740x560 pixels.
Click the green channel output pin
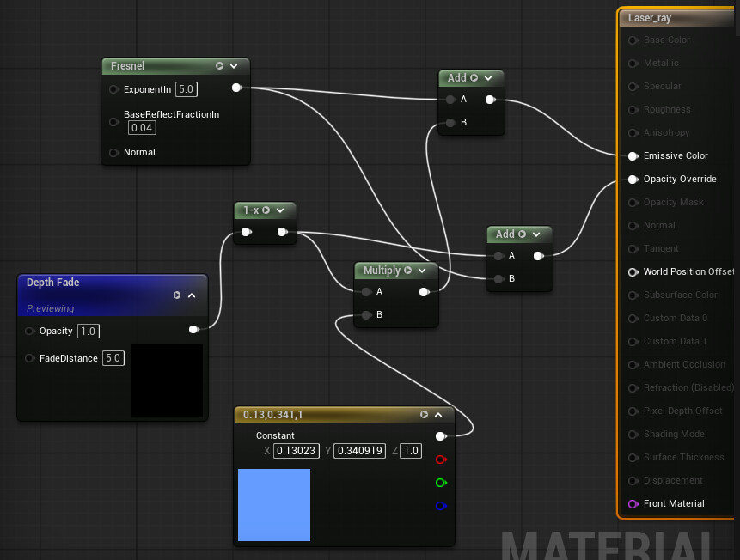(x=441, y=483)
